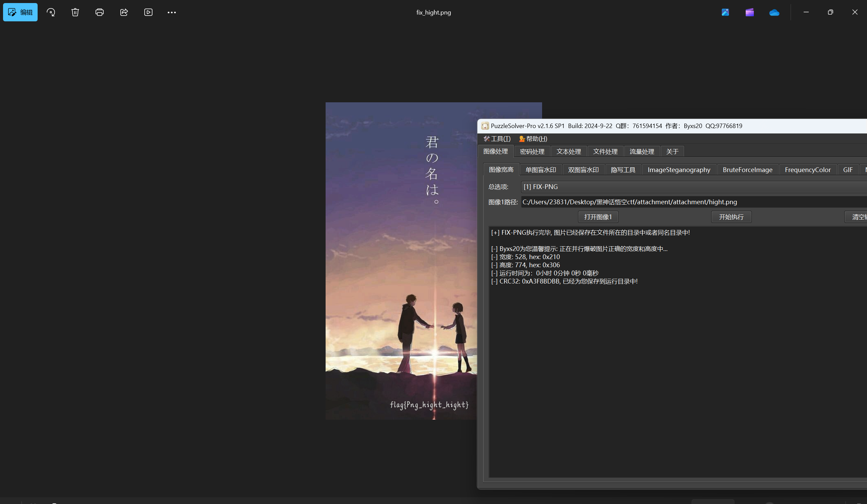Viewport: 867px width, 504px height.
Task: Switch to the 关于 tab
Action: coord(672,151)
